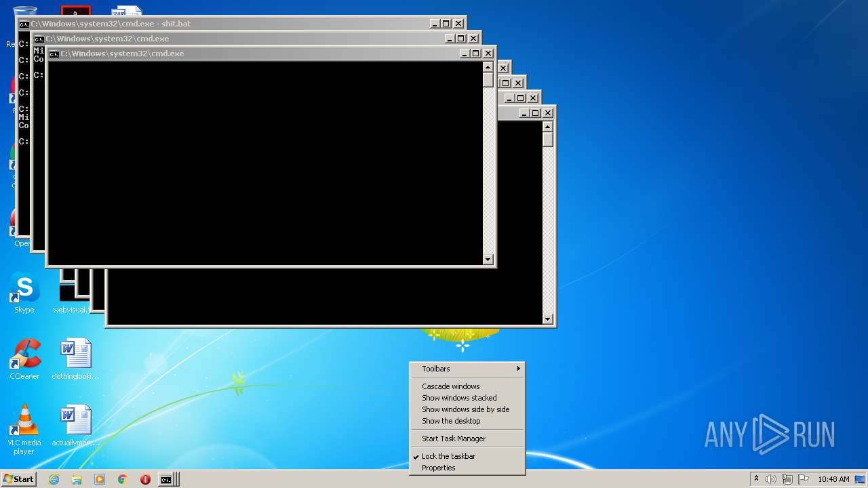Maximize the shit.bat cmd window
Image resolution: width=868 pixels, height=488 pixels.
[446, 24]
